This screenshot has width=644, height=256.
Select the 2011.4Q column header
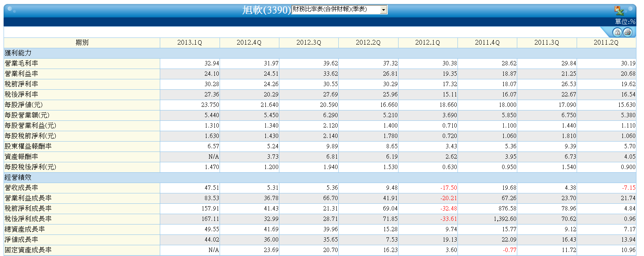pos(487,43)
